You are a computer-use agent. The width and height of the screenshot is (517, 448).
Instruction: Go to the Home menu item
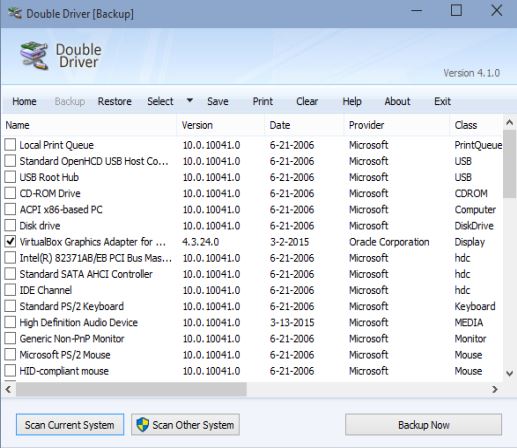pyautogui.click(x=24, y=101)
